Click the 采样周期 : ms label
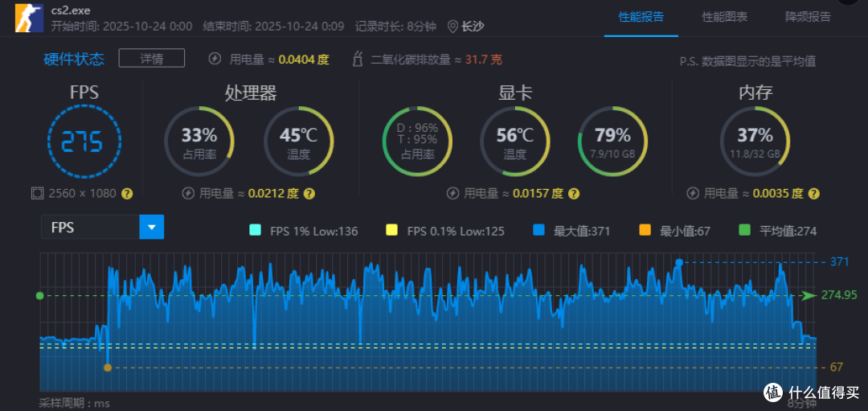This screenshot has height=411, width=868. pyautogui.click(x=74, y=403)
